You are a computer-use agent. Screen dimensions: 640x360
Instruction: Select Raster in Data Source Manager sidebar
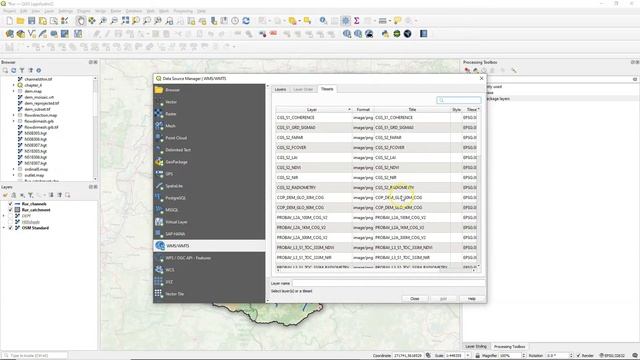point(209,114)
